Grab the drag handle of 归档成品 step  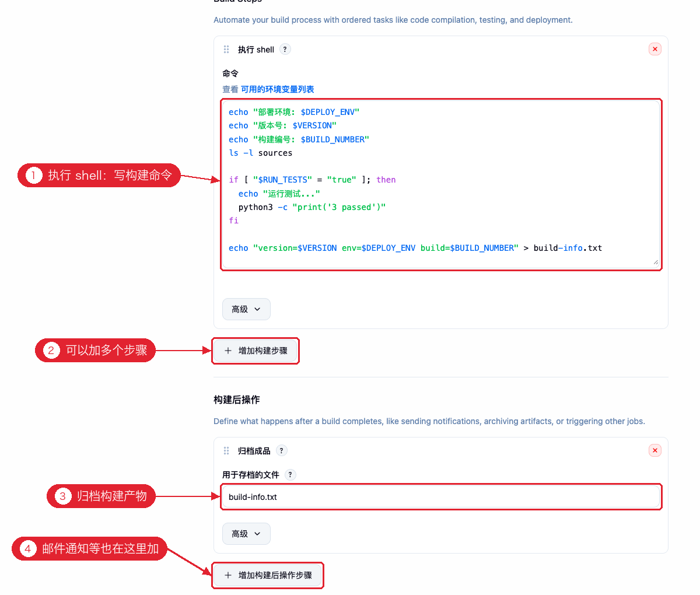tap(226, 451)
